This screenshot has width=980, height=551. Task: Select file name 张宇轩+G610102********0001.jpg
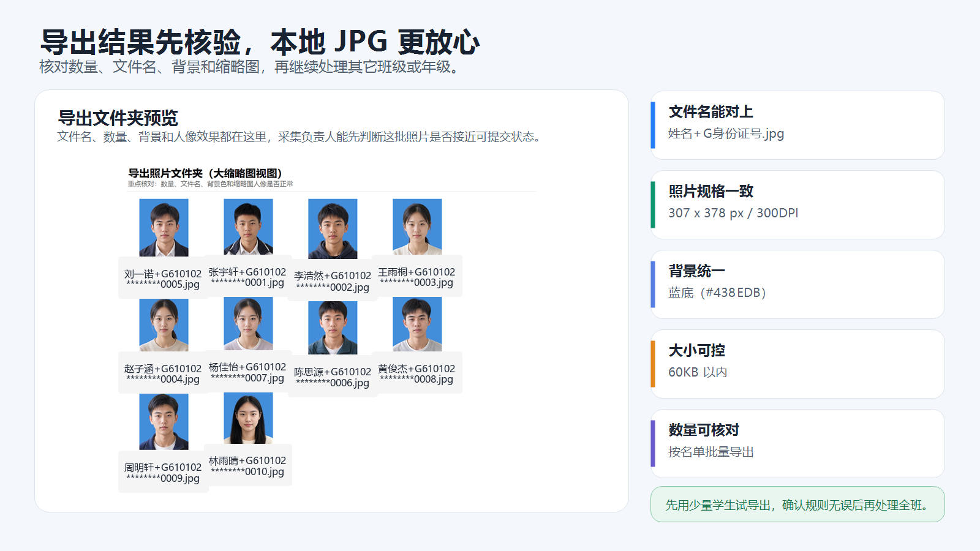(247, 277)
